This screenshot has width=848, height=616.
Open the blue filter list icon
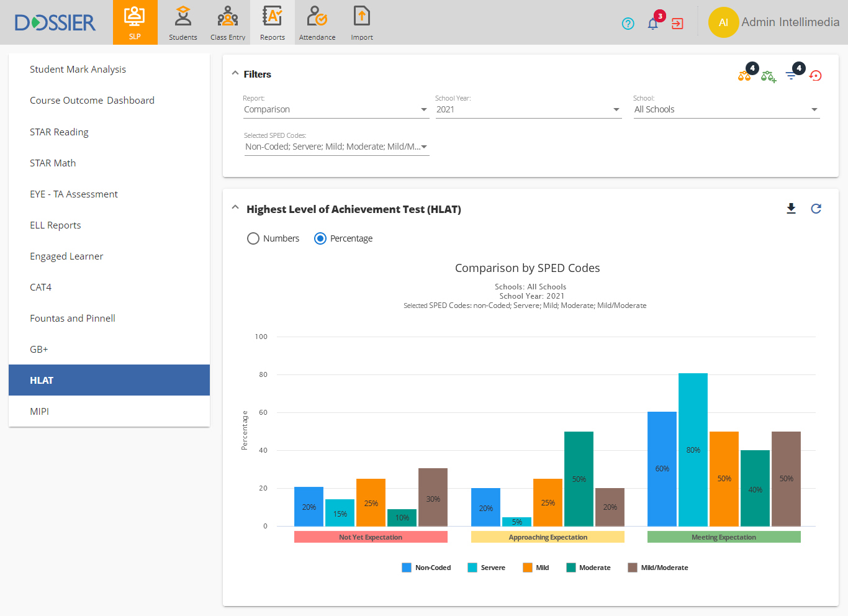pos(791,76)
